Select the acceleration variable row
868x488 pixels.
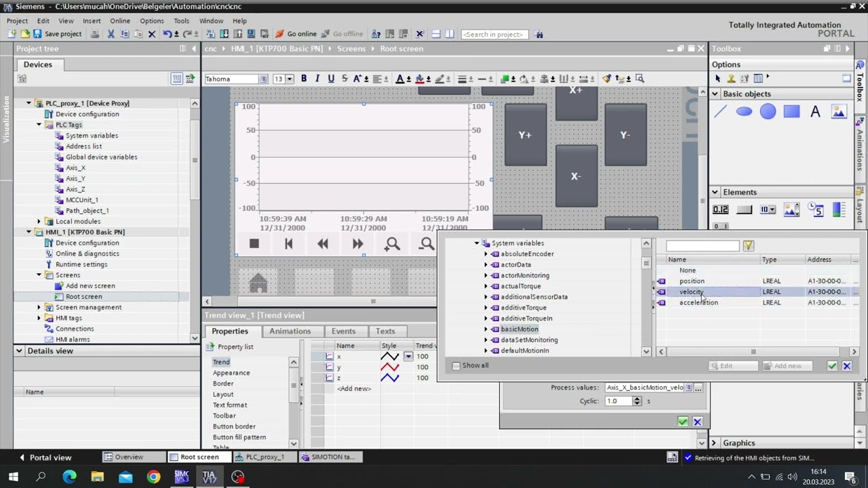coord(757,302)
